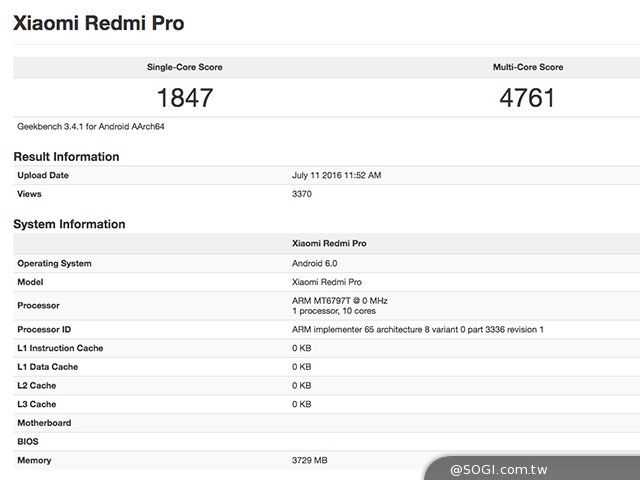
Task: Select the Memory row label
Action: [x=34, y=460]
